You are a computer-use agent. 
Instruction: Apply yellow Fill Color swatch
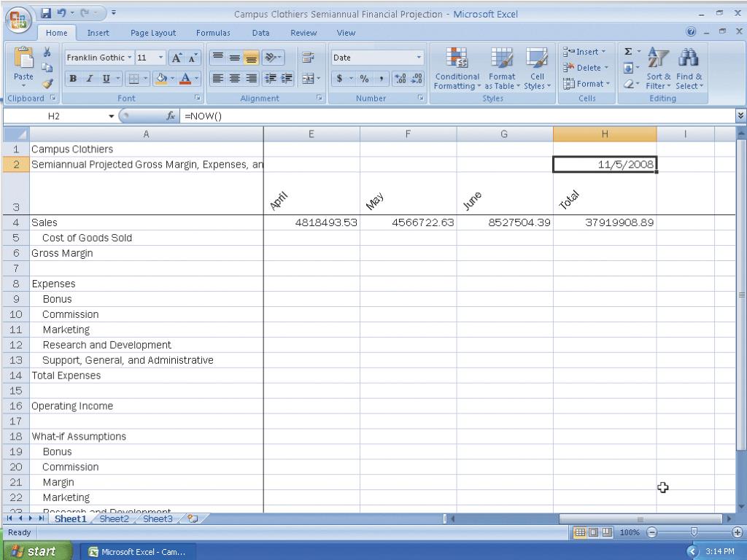161,78
